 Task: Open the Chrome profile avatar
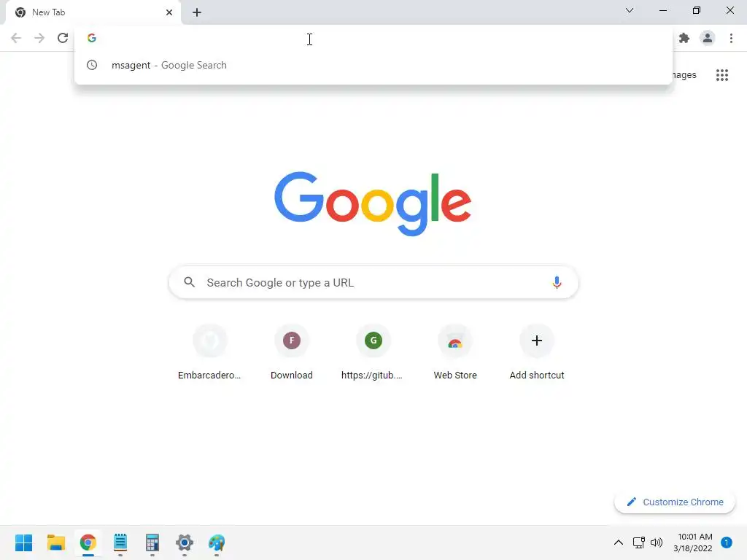point(708,38)
